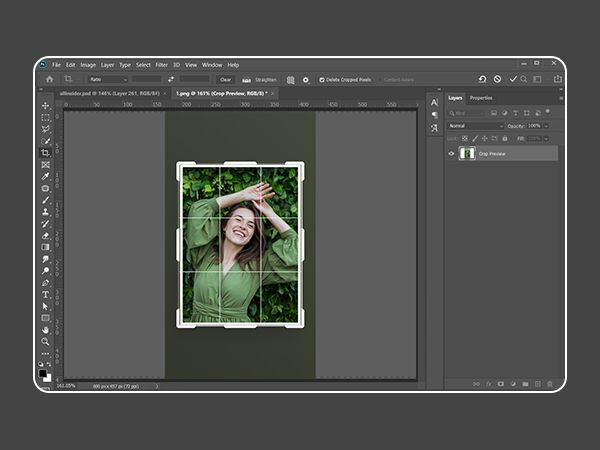Click the Clear button
This screenshot has height=450, width=600.
tap(226, 80)
